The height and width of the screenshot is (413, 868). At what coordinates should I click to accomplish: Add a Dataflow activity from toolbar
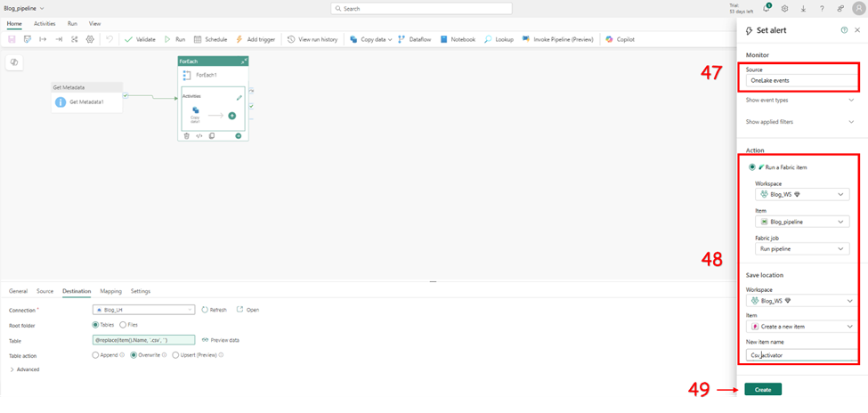416,39
